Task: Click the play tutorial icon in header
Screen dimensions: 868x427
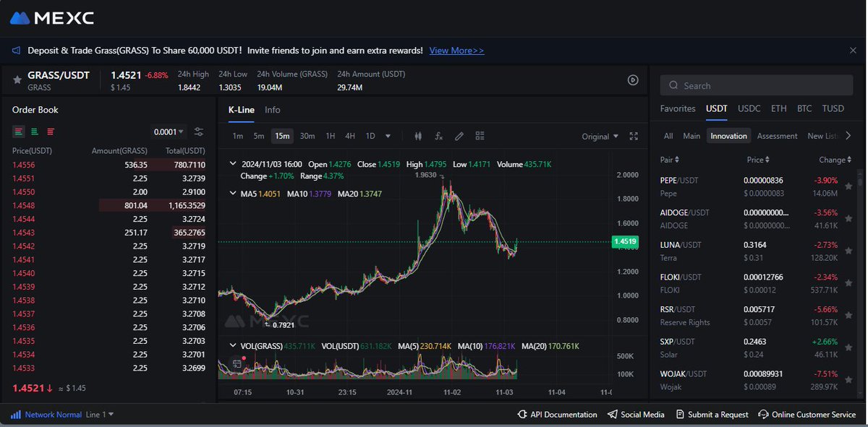Action: (x=633, y=80)
